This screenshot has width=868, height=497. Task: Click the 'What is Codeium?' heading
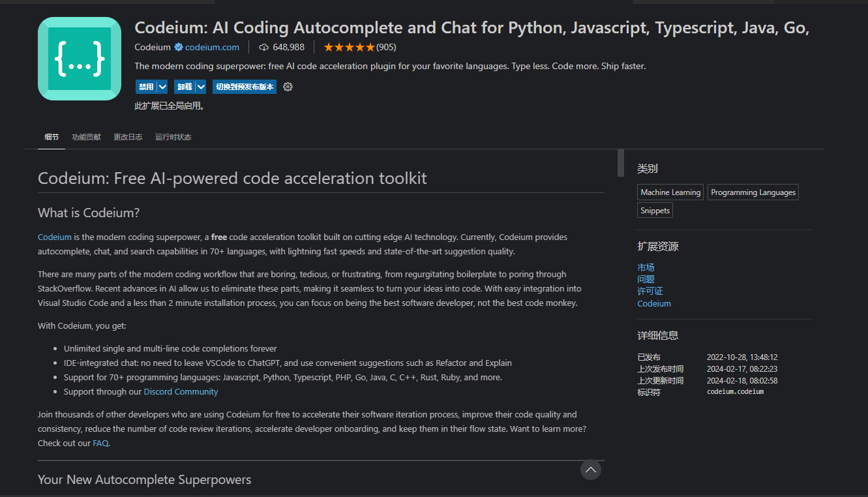[x=89, y=213]
